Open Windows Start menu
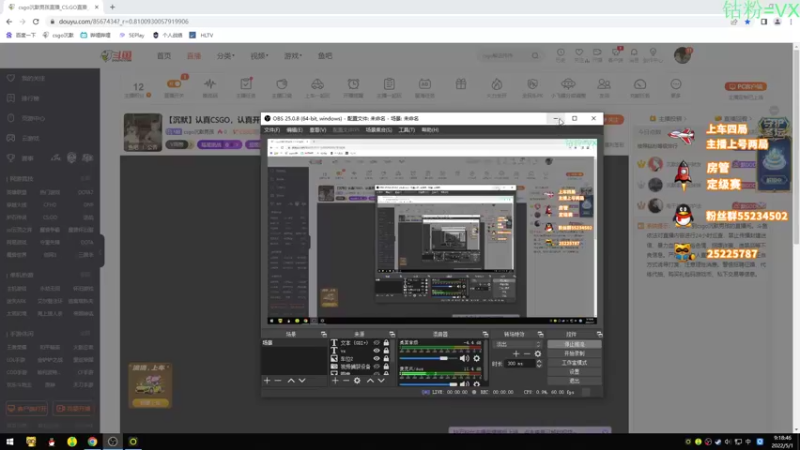The image size is (800, 450). [x=9, y=441]
